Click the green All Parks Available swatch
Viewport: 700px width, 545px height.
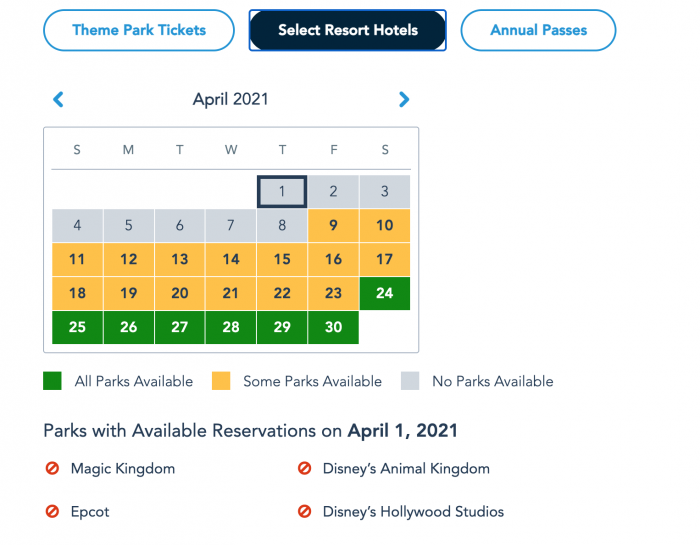click(x=52, y=381)
